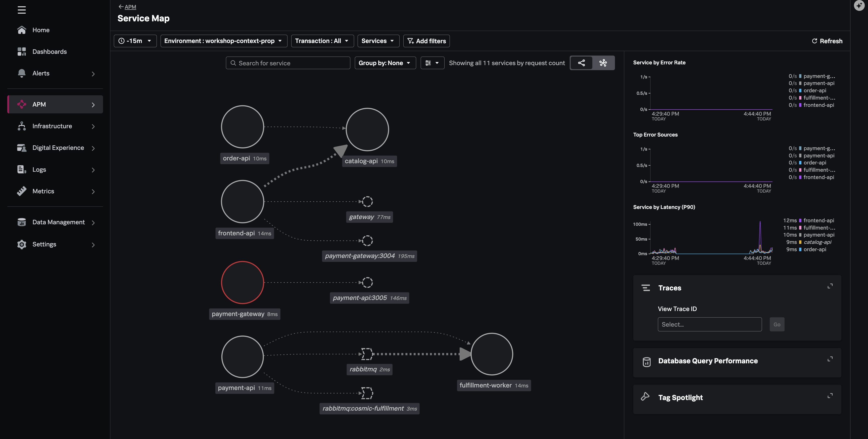Viewport: 868px width, 439px height.
Task: Click the Go button for trace ID
Action: 777,324
